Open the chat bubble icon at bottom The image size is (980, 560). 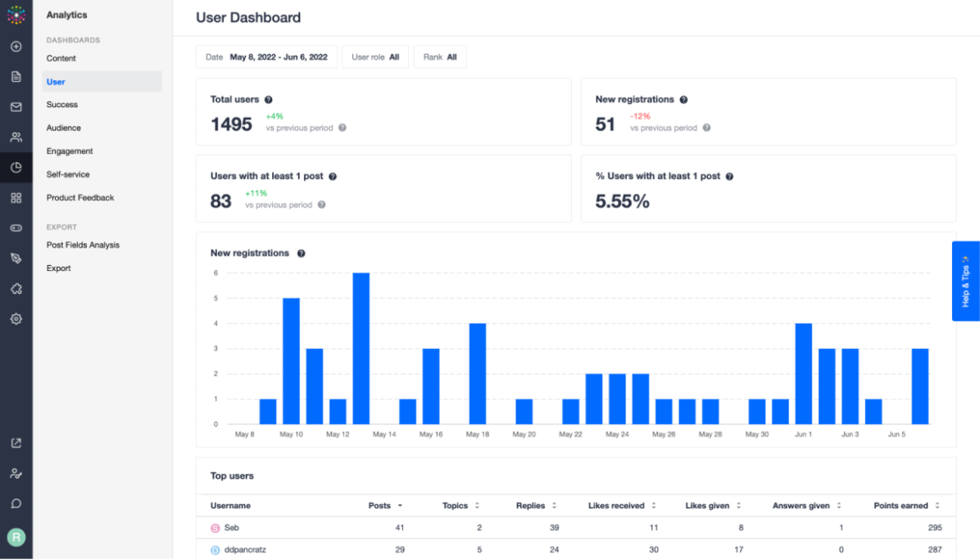point(16,503)
